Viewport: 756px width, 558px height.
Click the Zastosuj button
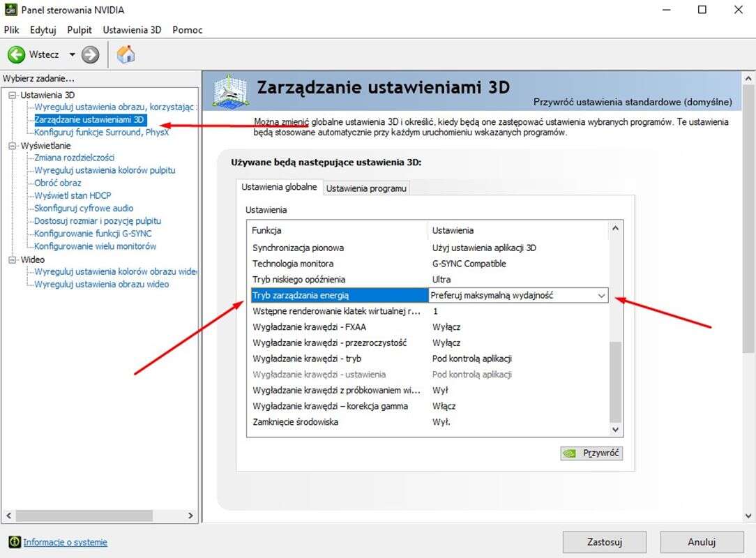point(605,541)
